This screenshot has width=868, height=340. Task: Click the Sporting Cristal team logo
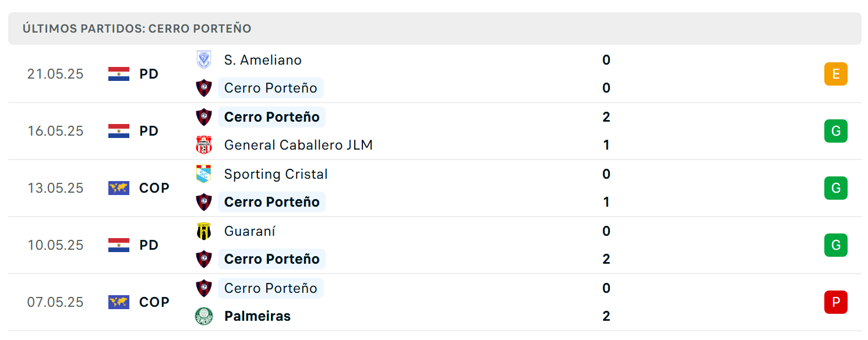point(204,174)
